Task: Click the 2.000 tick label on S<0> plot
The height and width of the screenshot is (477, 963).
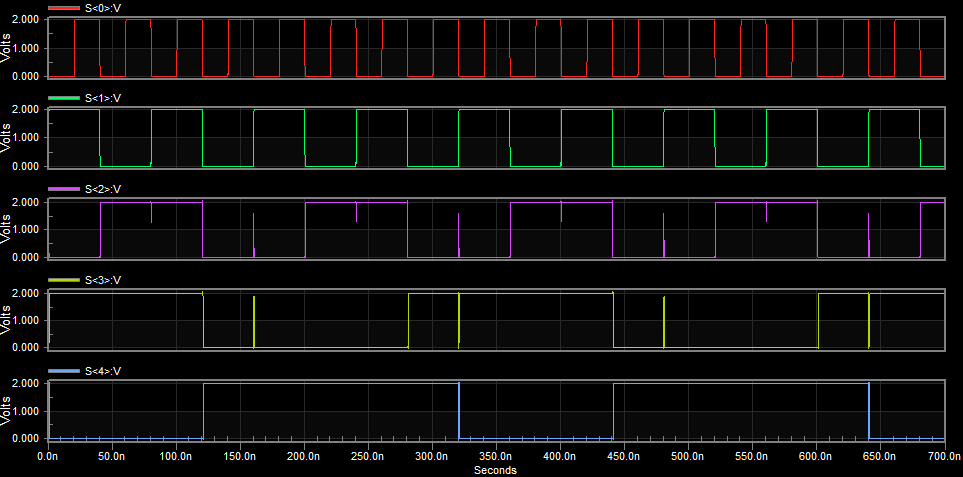Action: click(28, 20)
